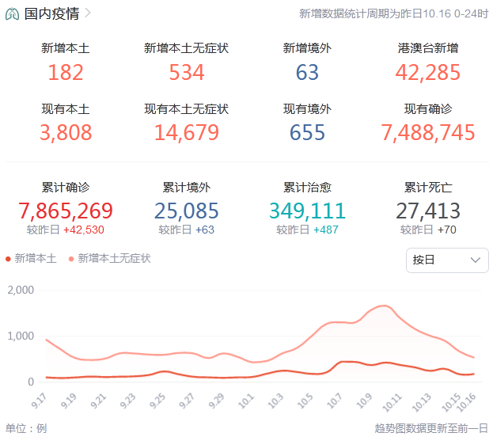Expand the 国内疫情 chevron arrow
The height and width of the screenshot is (448, 493).
tap(87, 13)
